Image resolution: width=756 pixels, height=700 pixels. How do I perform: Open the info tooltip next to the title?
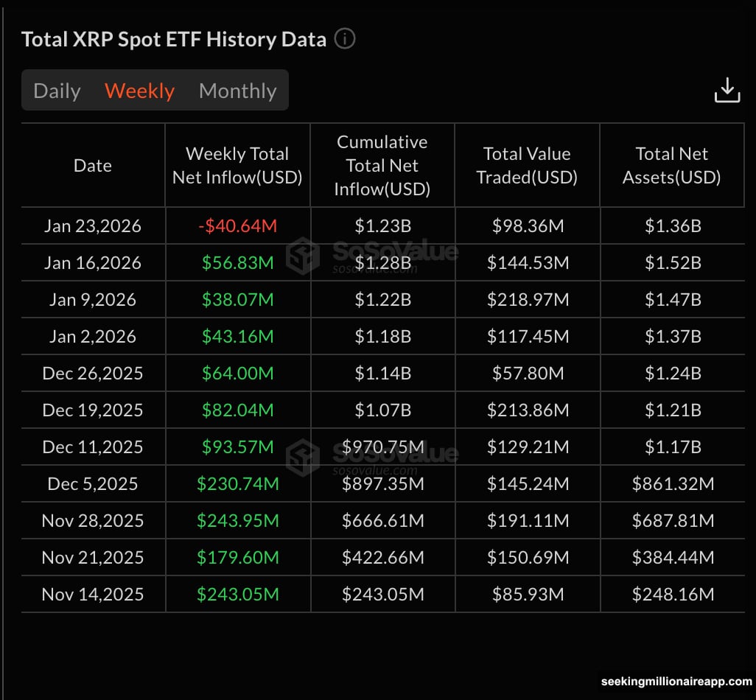click(x=344, y=40)
